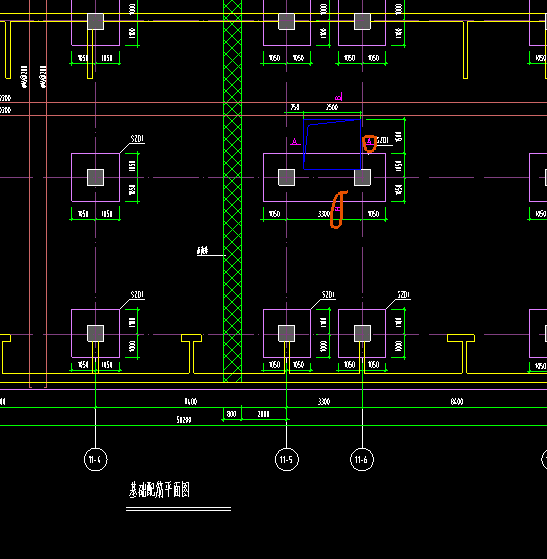The width and height of the screenshot is (547, 559).
Task: Select the 3300 dimension on bottom chain line
Action: (324, 402)
